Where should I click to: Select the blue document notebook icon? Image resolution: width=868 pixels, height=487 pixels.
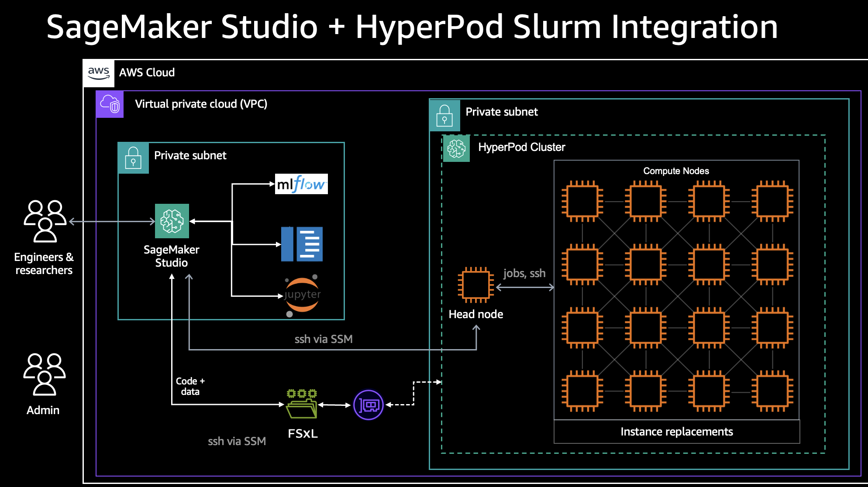pyautogui.click(x=302, y=244)
